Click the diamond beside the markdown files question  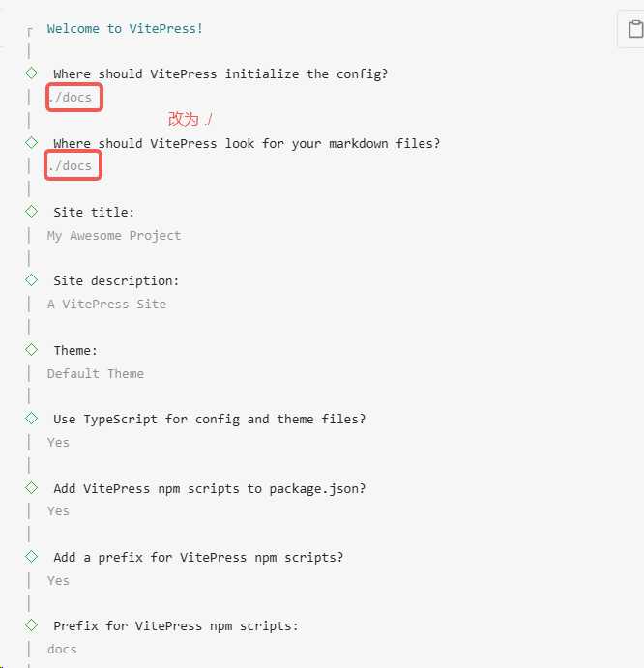coord(32,142)
